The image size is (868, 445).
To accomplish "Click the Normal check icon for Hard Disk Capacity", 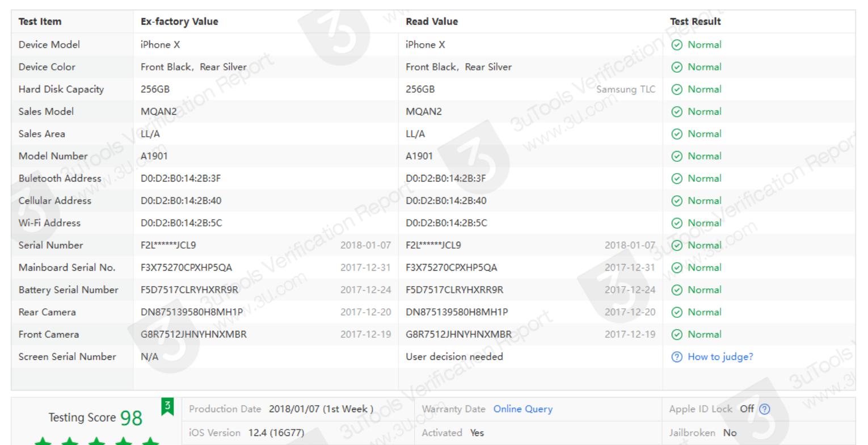I will coord(676,89).
